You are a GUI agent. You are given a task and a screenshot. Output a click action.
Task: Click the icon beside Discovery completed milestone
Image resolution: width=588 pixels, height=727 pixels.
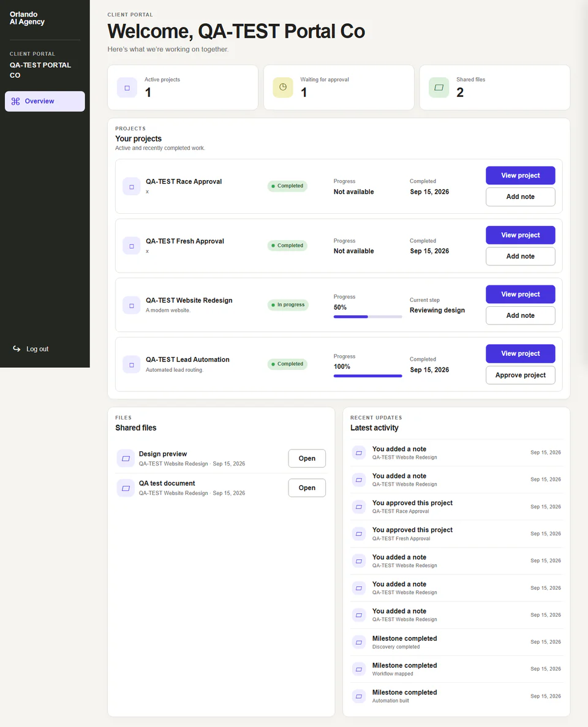coord(359,642)
